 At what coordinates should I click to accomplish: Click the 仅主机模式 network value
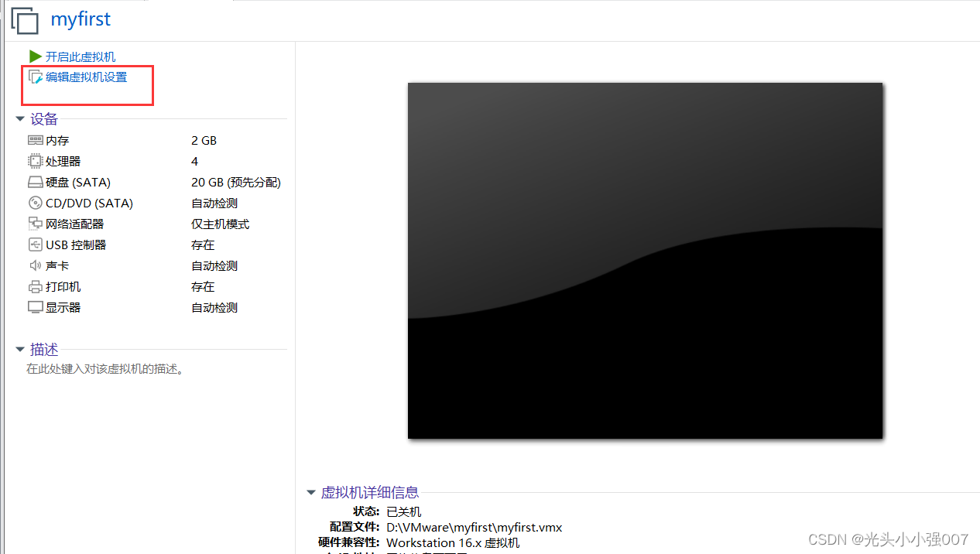click(x=221, y=224)
